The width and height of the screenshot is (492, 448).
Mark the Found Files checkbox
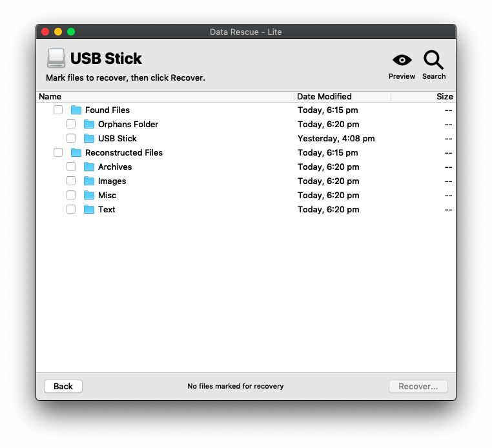coord(58,110)
